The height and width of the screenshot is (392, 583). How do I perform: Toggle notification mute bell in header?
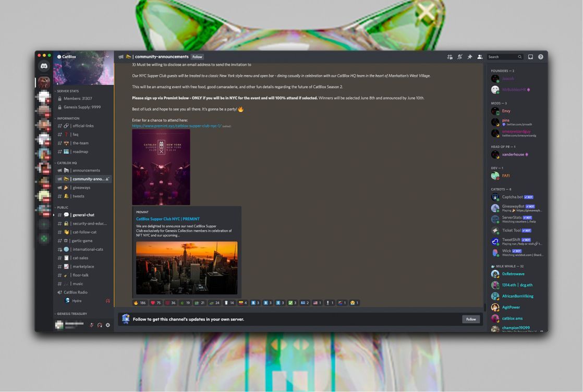tap(459, 57)
